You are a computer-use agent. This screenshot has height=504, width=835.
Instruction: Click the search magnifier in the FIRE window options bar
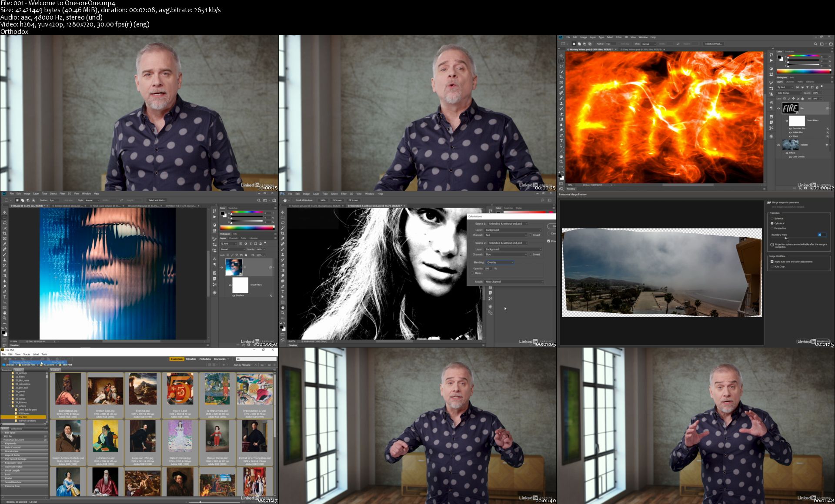click(815, 44)
